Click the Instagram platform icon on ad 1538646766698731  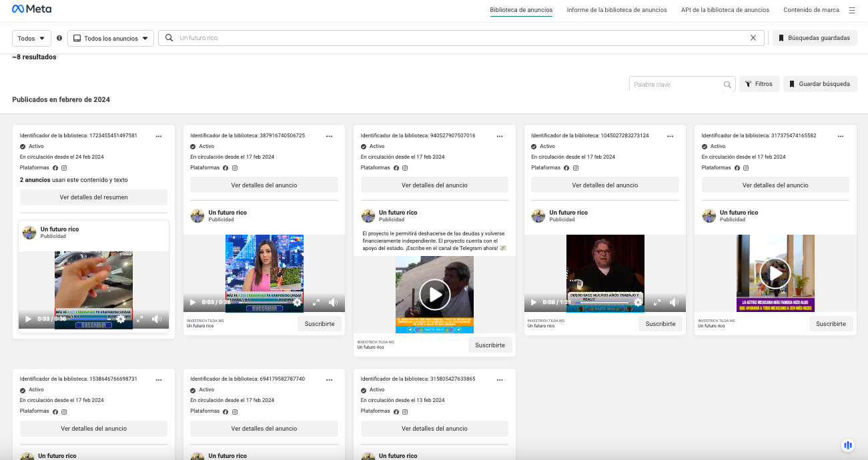[64, 411]
